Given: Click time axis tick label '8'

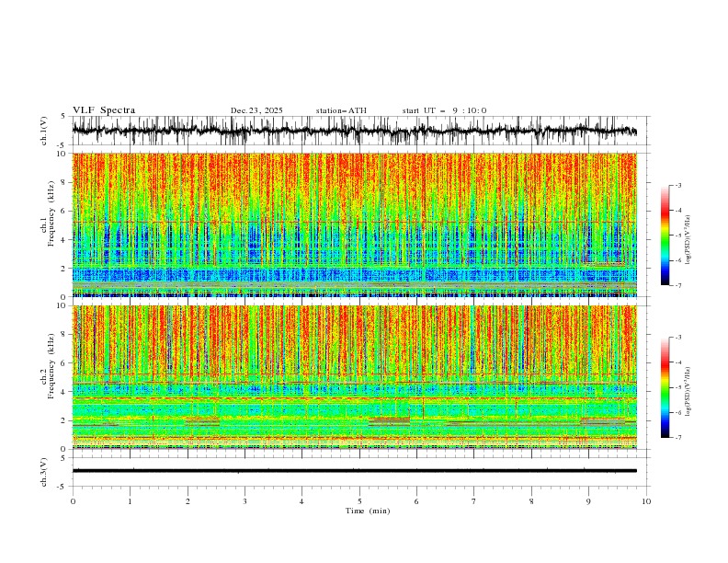Looking at the screenshot, I should [x=531, y=501].
